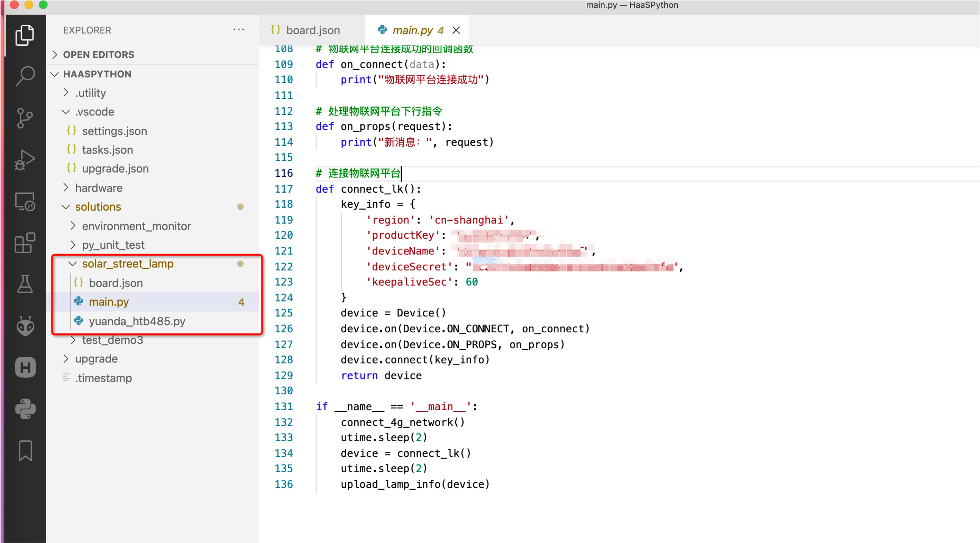Image resolution: width=980 pixels, height=543 pixels.
Task: Click the Explorer more actions ellipsis
Action: click(x=239, y=30)
